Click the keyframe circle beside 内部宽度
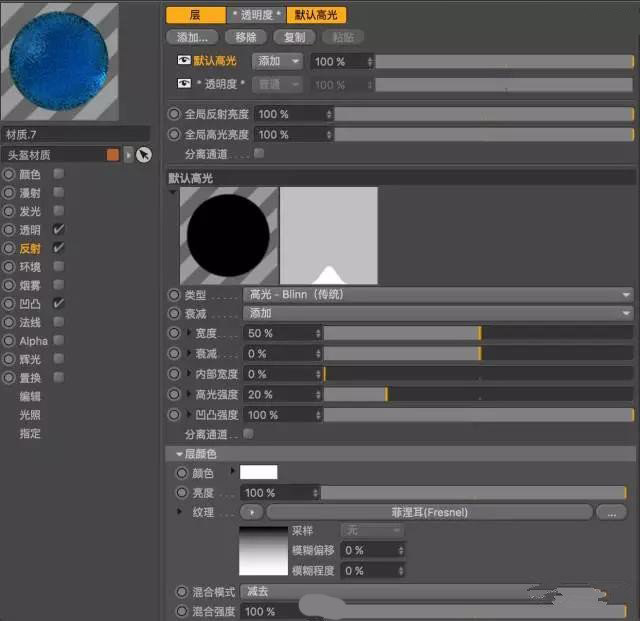This screenshot has height=621, width=640. (x=174, y=374)
